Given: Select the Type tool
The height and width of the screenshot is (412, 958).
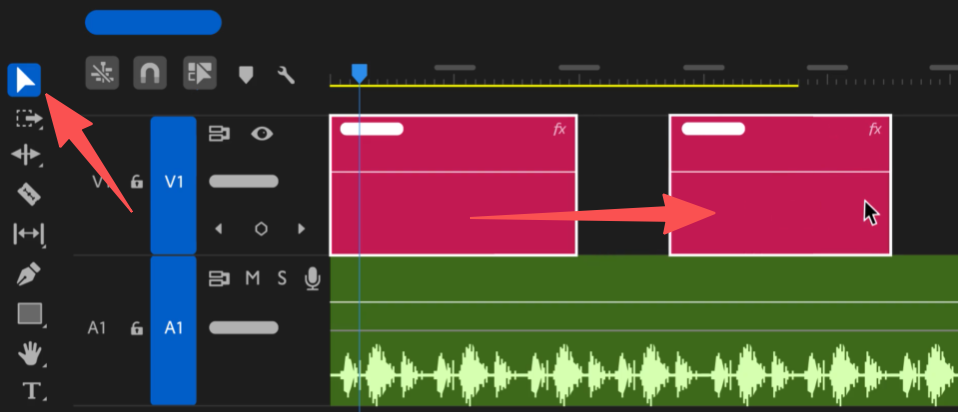Looking at the screenshot, I should click(x=31, y=390).
